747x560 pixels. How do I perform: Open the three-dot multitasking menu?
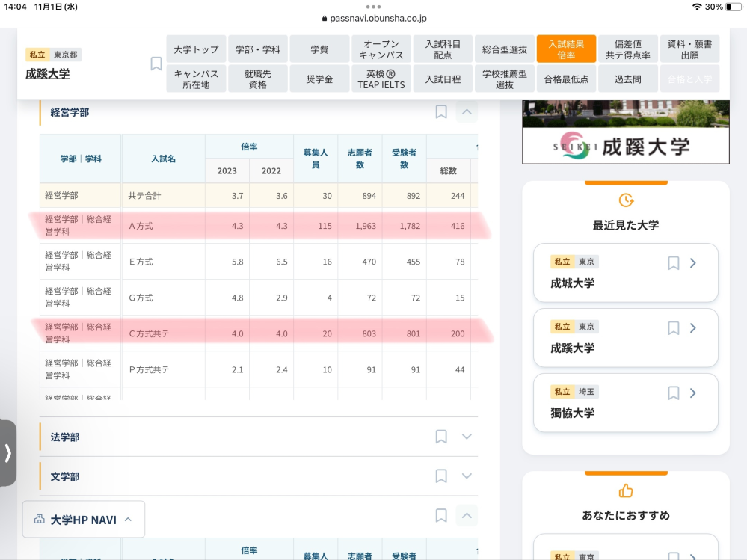374,7
